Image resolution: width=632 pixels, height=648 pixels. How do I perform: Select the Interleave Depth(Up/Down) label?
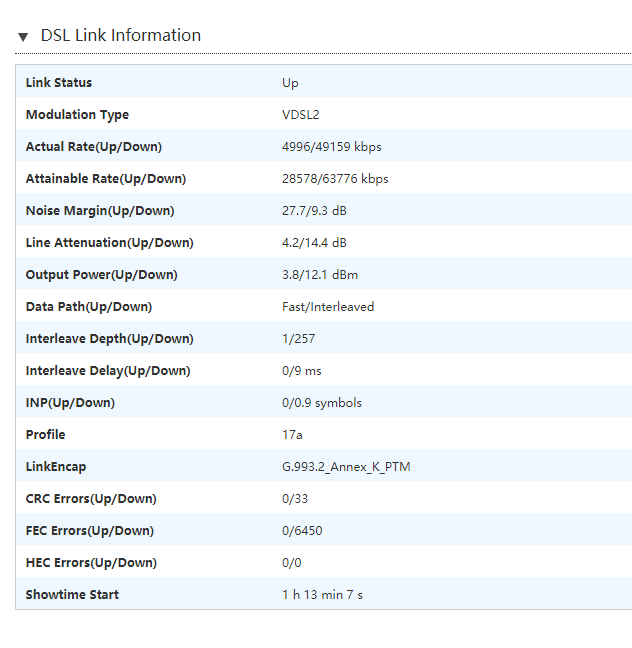click(x=108, y=339)
